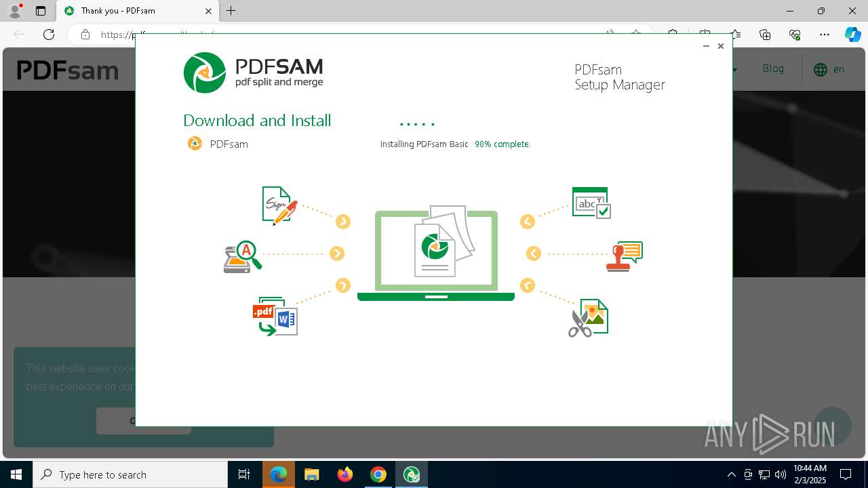
Task: Open the Copilot sidebar icon
Action: [852, 35]
